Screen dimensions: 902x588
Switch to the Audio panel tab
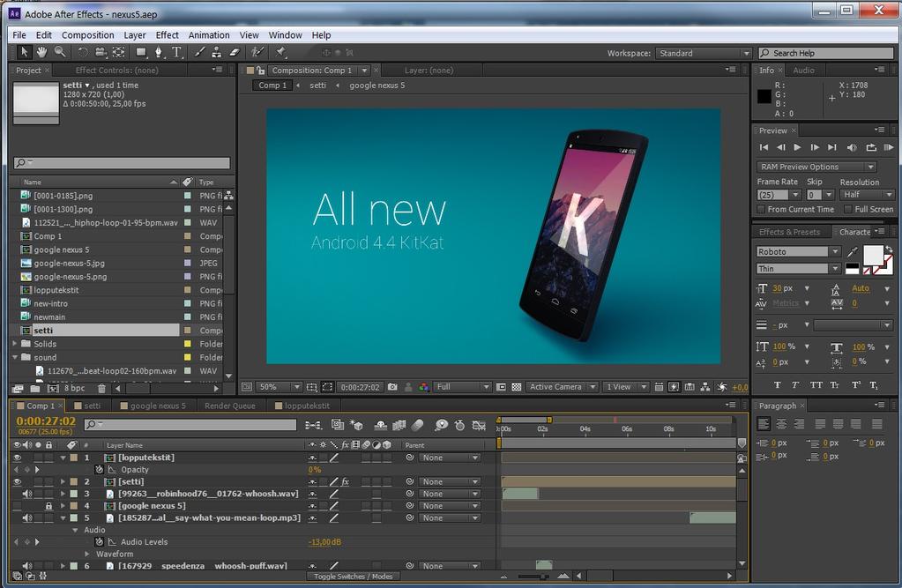[x=803, y=71]
